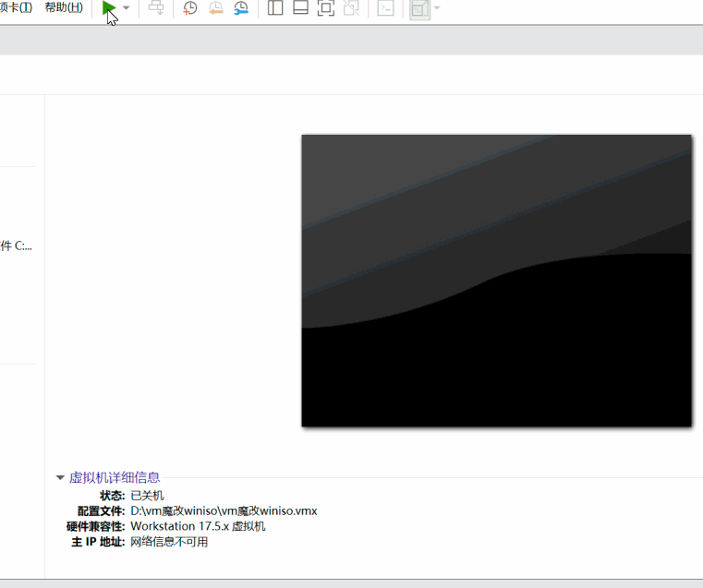Screen dimensions: 703x588
Task: Power on the virtual machine with the green play button
Action: [x=109, y=8]
